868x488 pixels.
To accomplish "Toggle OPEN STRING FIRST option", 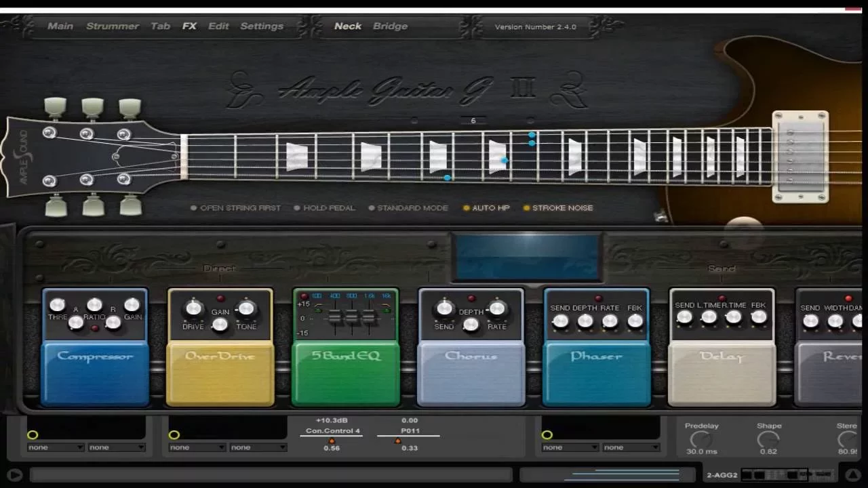I will (235, 208).
